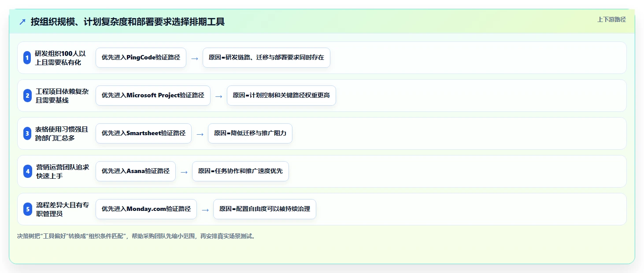Click the number 2 step badge
Viewport: 644px width, 273px height.
click(x=27, y=96)
